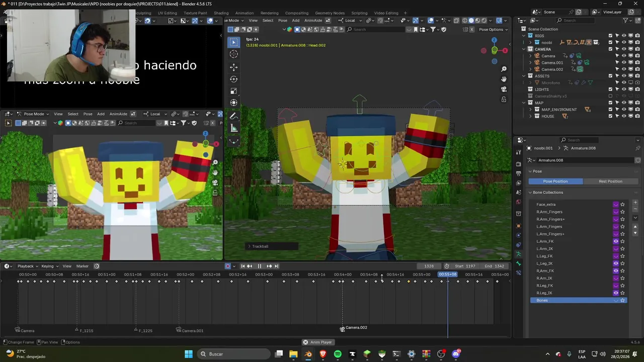Toggle visibility of Face_extra bone collection
The height and width of the screenshot is (362, 644).
[x=616, y=205]
